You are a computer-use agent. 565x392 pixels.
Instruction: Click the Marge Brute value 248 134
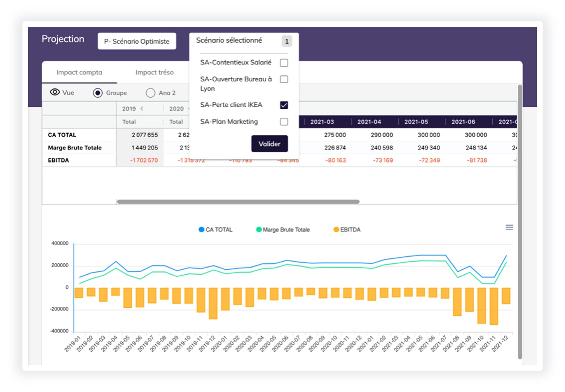coord(476,148)
